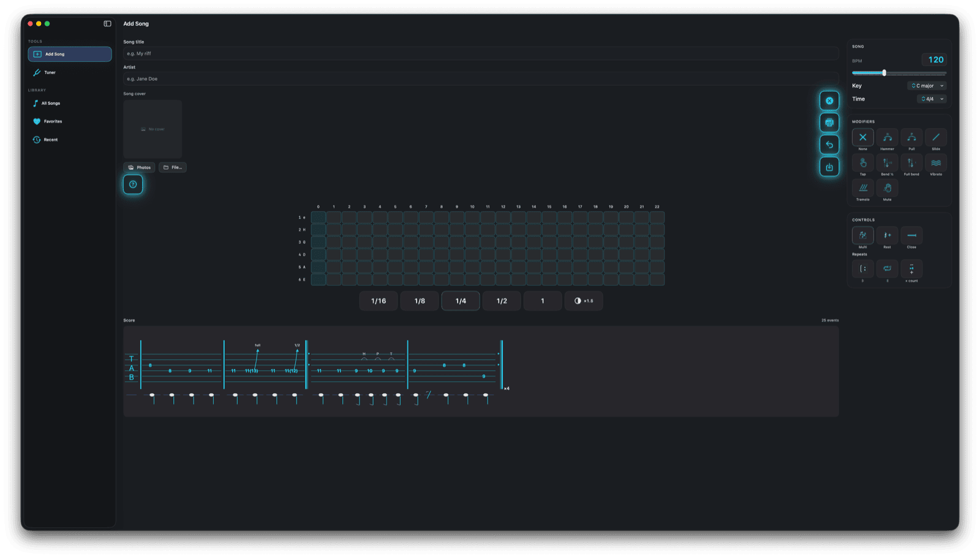Choose the 1/4 note duration
This screenshot has width=980, height=558.
[461, 301]
